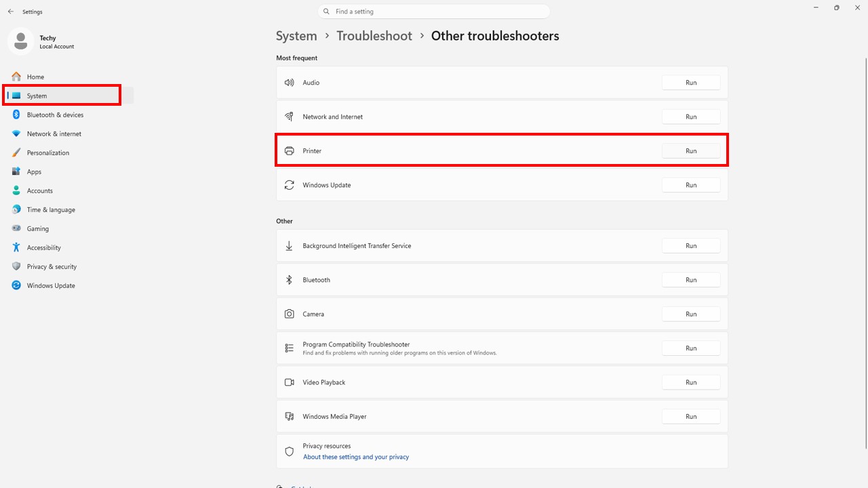Click the Gaming controller icon in sidebar
Viewport: 868px width, 488px height.
pyautogui.click(x=16, y=228)
